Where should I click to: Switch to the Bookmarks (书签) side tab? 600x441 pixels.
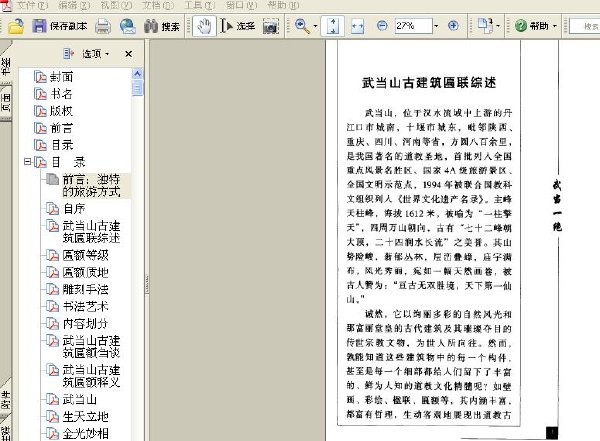(5, 64)
